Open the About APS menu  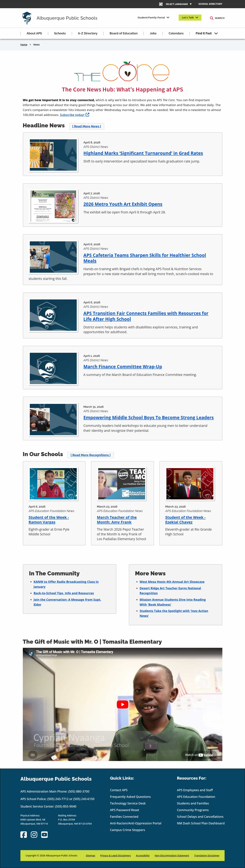coord(34,33)
